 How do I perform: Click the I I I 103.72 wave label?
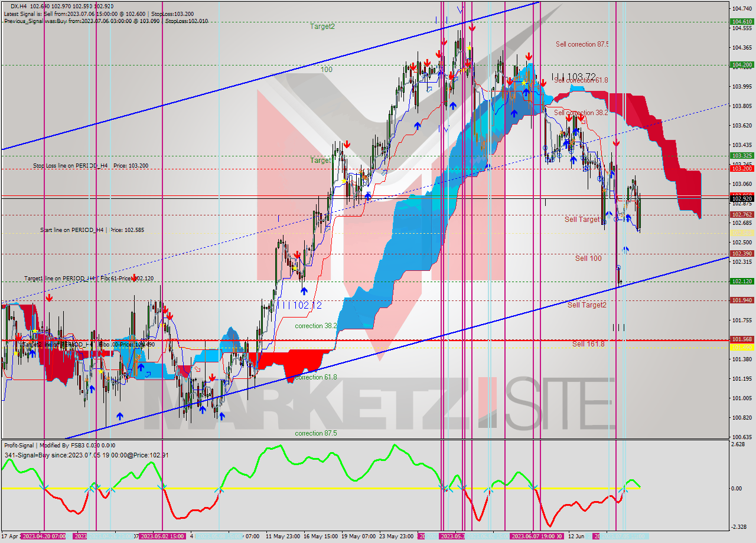click(x=573, y=77)
